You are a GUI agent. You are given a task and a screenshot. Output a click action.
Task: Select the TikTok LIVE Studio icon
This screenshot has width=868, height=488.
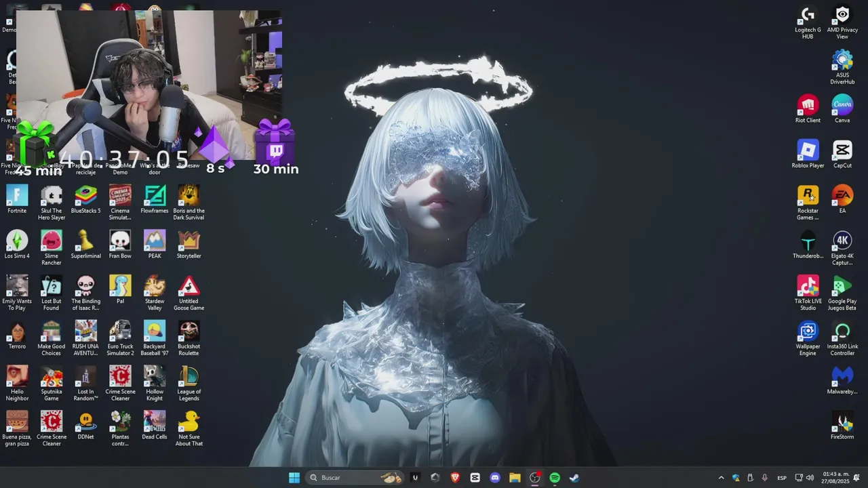click(x=808, y=293)
